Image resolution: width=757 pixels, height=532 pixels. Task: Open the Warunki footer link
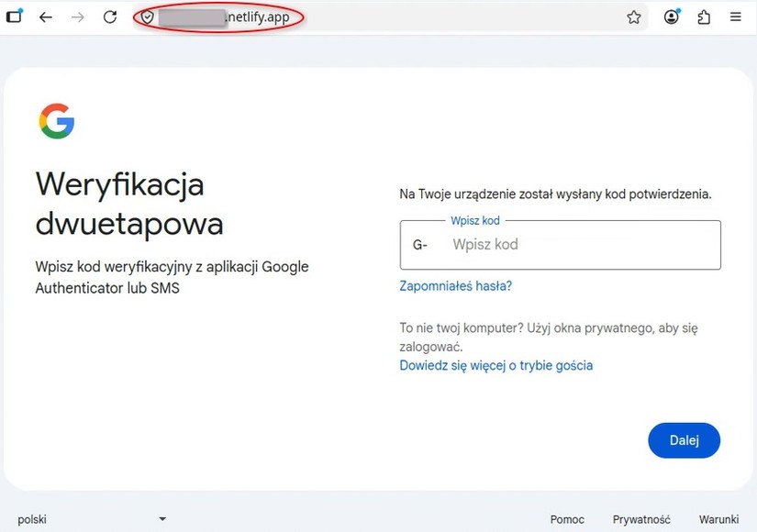(718, 520)
